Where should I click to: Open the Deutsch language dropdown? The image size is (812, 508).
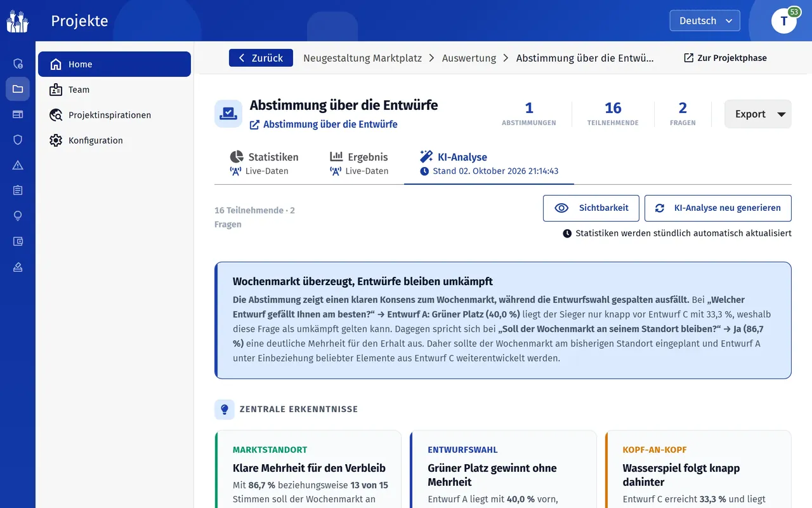705,20
